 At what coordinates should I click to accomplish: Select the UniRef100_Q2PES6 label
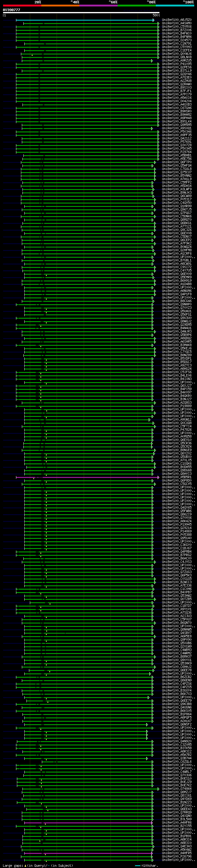pyautogui.click(x=177, y=67)
